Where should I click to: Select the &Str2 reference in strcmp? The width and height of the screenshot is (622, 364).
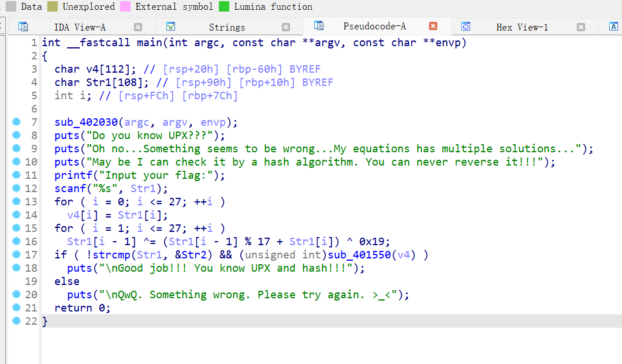coord(191,254)
